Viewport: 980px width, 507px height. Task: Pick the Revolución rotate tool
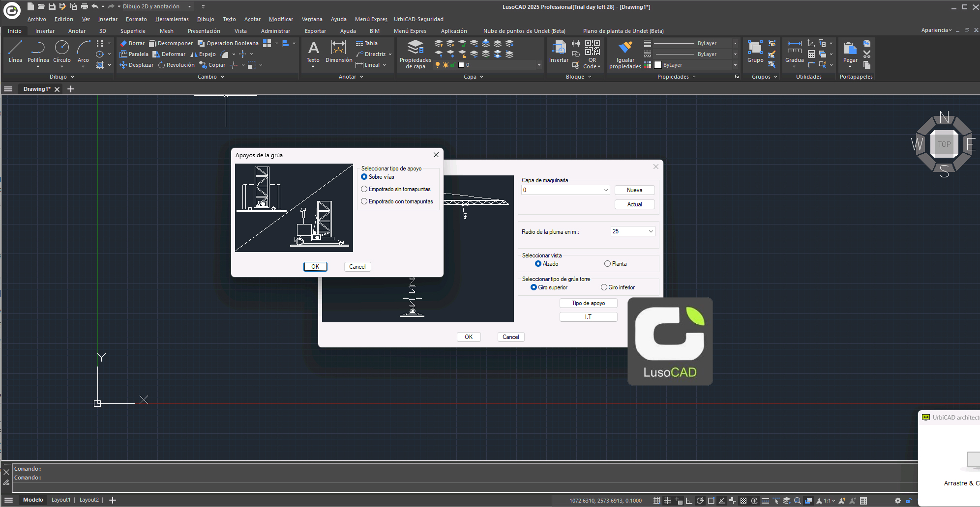click(177, 65)
